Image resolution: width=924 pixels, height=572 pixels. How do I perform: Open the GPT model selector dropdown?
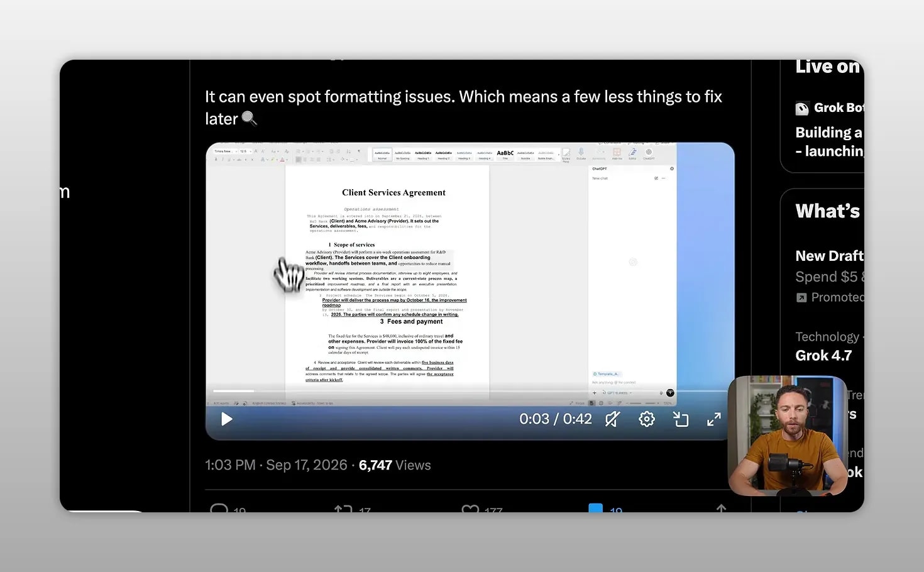[x=616, y=393]
